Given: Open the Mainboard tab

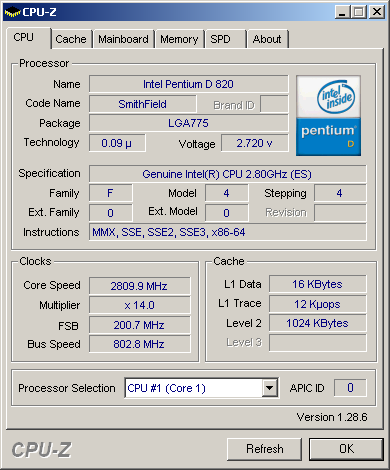Looking at the screenshot, I should coord(123,39).
